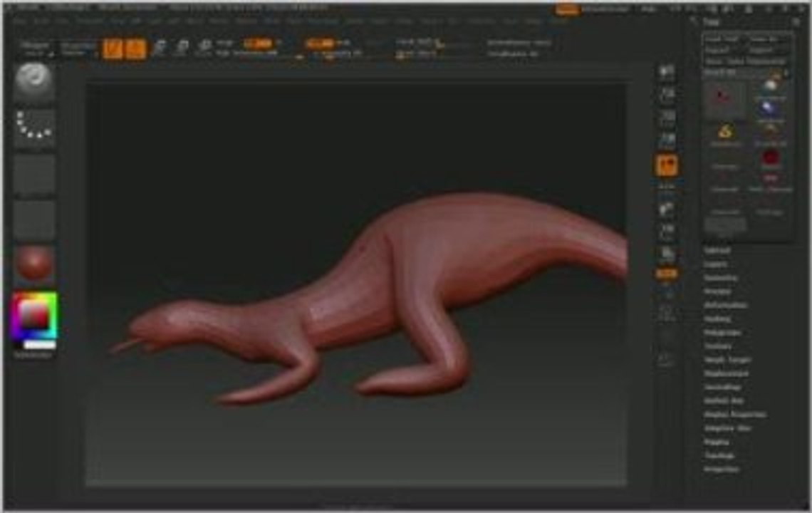Expand the Deformation sub-palette
Screen dimensions: 812x513
(x=726, y=305)
